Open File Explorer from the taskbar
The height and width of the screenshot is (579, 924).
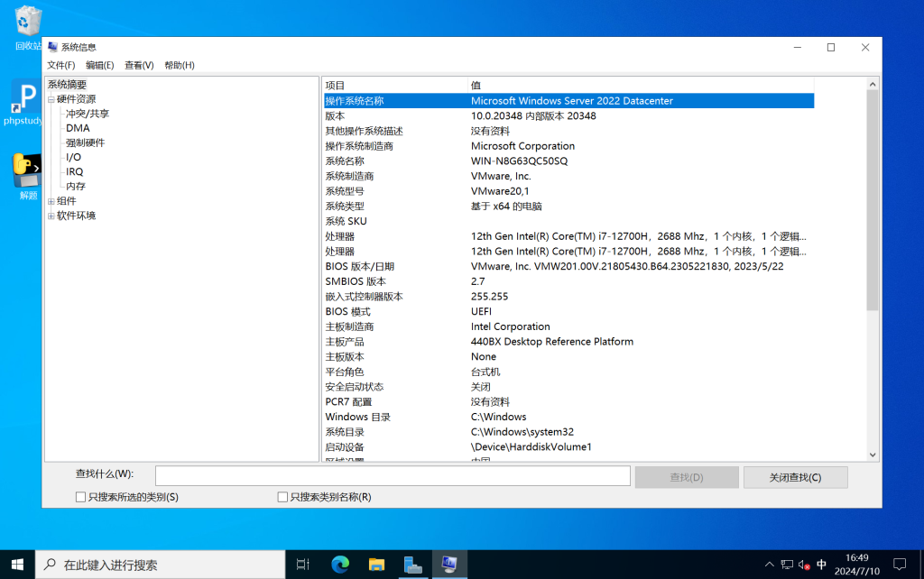376,565
